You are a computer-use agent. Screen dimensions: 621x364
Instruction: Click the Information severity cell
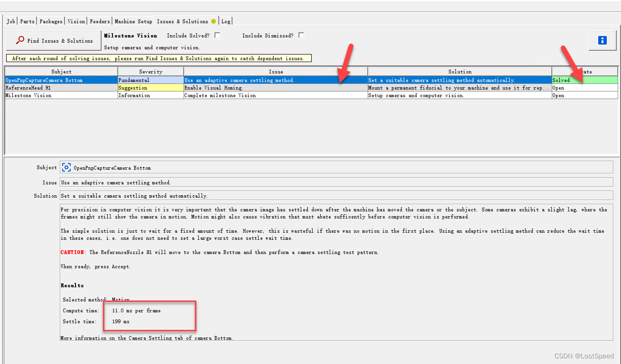coord(151,95)
